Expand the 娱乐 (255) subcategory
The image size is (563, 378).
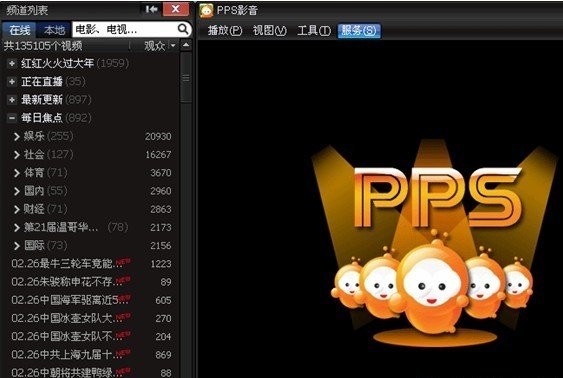click(x=17, y=136)
